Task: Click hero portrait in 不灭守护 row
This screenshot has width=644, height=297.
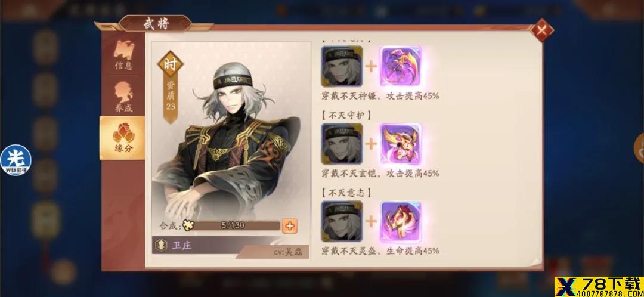Action: 342,144
